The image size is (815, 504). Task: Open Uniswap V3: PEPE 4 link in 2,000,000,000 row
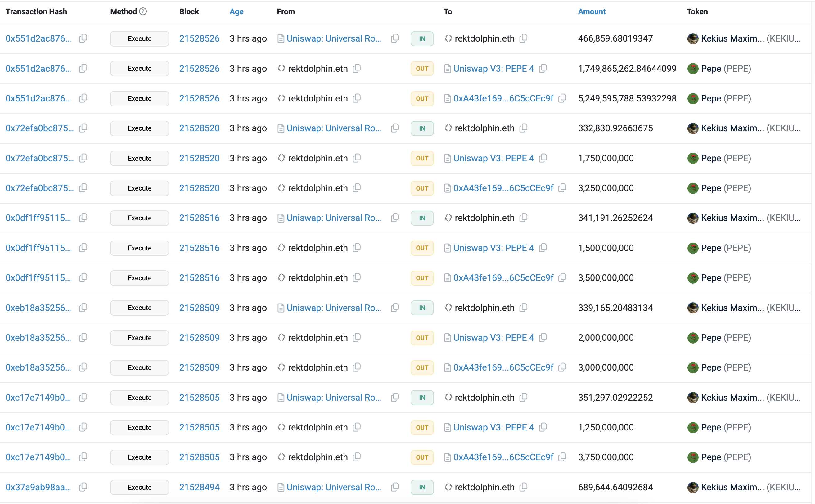(494, 338)
